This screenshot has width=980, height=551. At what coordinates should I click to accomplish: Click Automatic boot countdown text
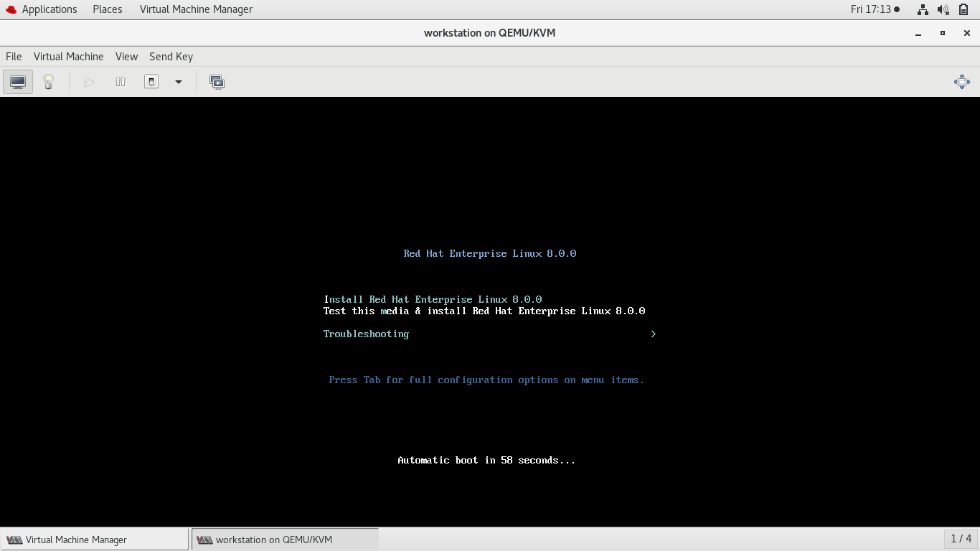(x=486, y=460)
